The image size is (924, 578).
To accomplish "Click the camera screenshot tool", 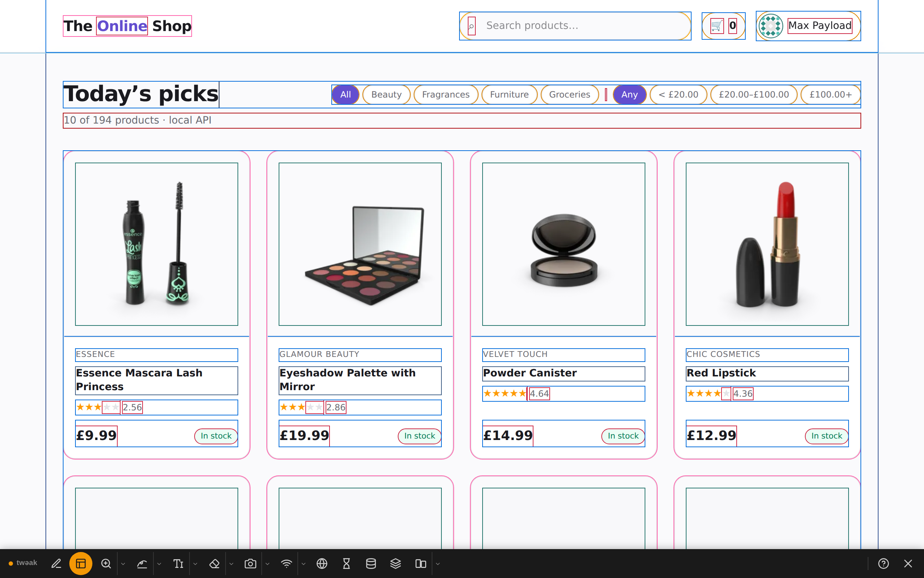I will [x=250, y=564].
